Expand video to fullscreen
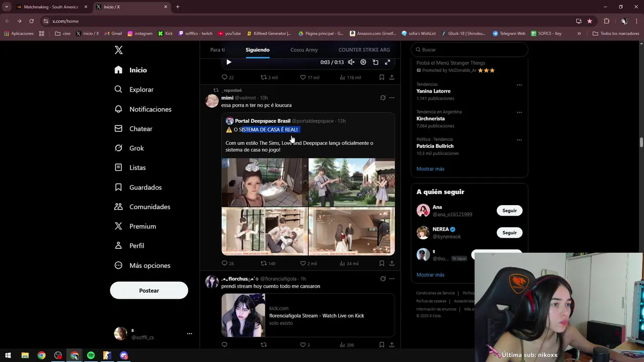 pyautogui.click(x=387, y=62)
